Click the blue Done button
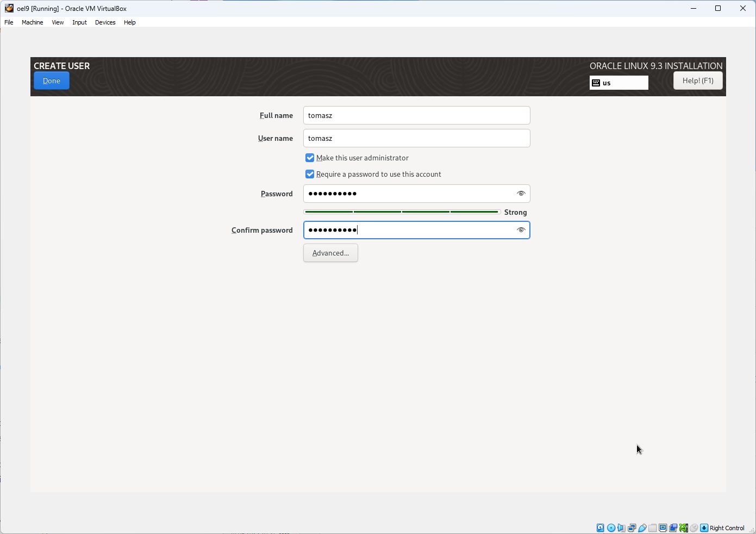Image resolution: width=756 pixels, height=534 pixels. point(52,80)
